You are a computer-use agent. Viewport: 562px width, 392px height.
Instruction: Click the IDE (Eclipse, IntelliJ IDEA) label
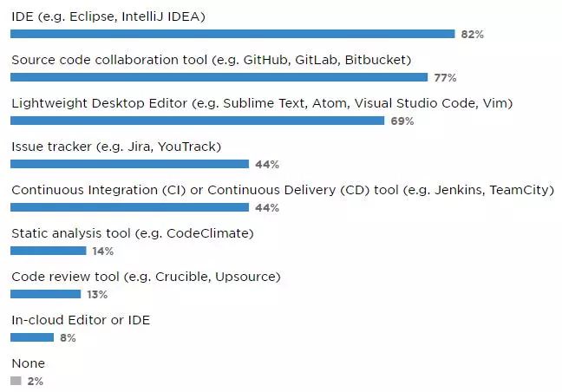point(108,16)
